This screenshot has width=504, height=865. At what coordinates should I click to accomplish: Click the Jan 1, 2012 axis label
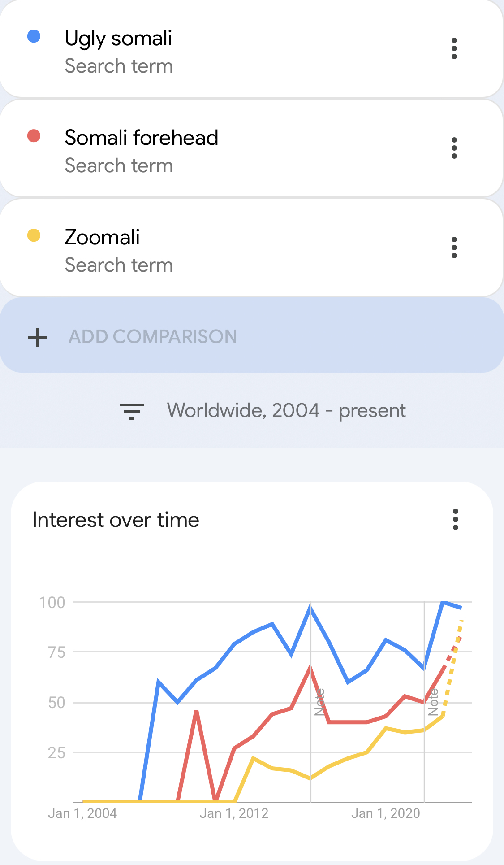coord(234,813)
